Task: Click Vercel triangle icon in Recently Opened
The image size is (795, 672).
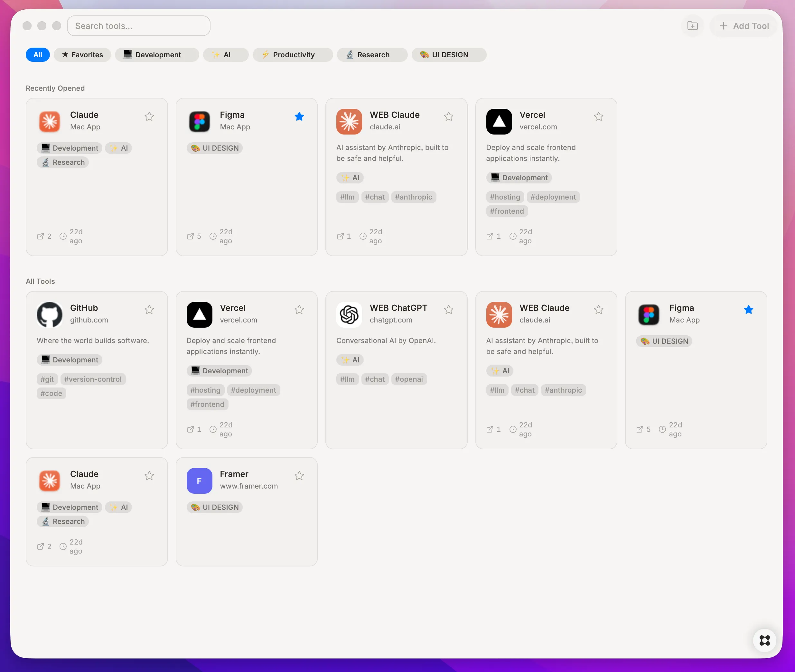Action: click(499, 122)
